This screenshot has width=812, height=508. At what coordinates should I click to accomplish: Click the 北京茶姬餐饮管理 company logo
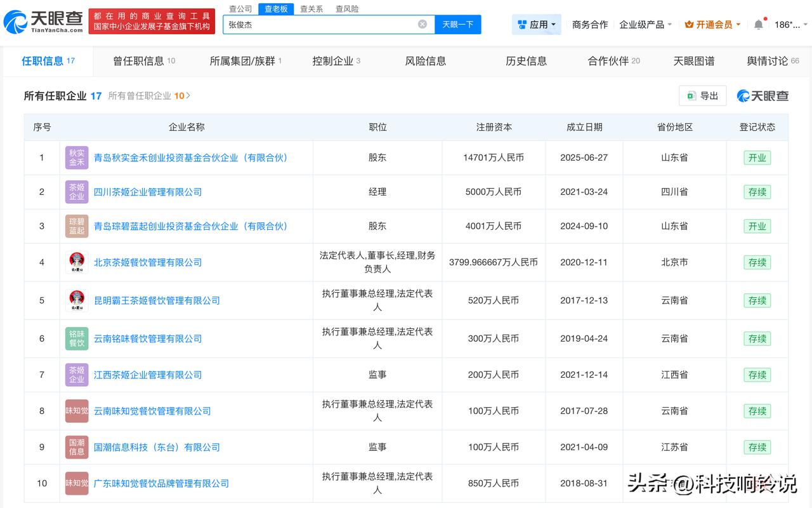[77, 262]
